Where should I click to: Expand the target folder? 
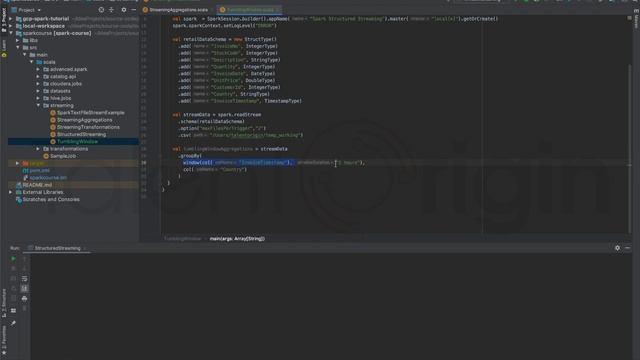tap(18, 163)
